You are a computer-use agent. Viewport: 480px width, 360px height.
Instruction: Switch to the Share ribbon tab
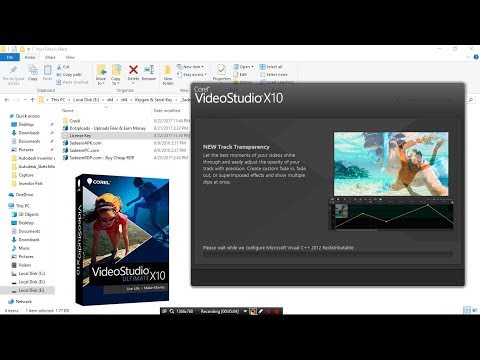[50, 57]
